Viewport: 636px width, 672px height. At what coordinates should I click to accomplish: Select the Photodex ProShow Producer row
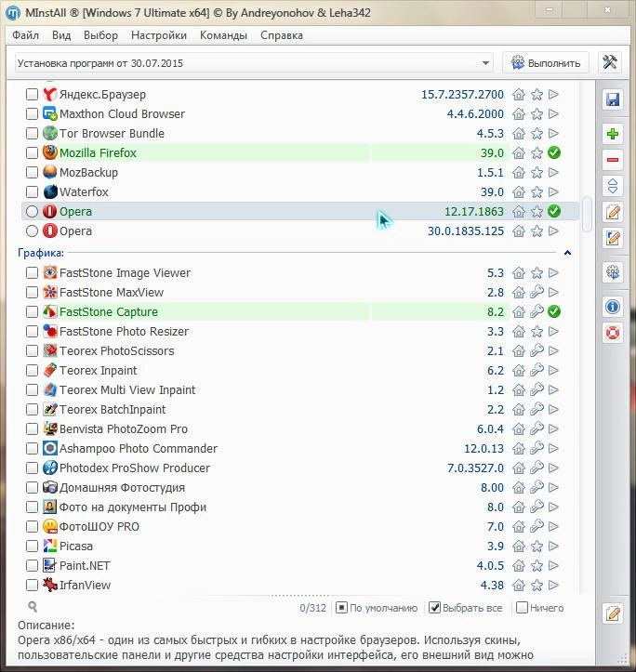pyautogui.click(x=300, y=468)
